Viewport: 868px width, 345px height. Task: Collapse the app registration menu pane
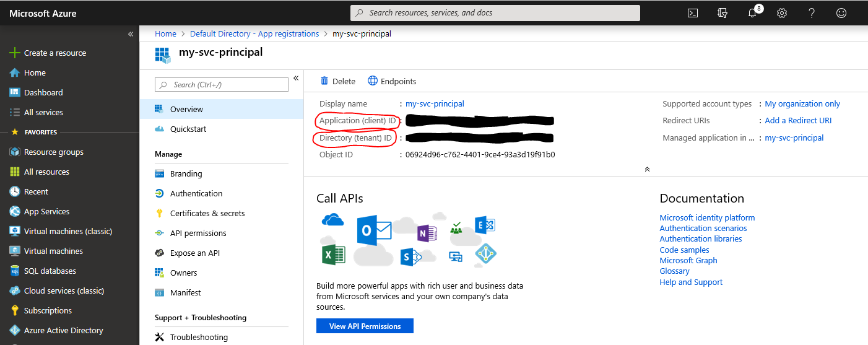(296, 78)
